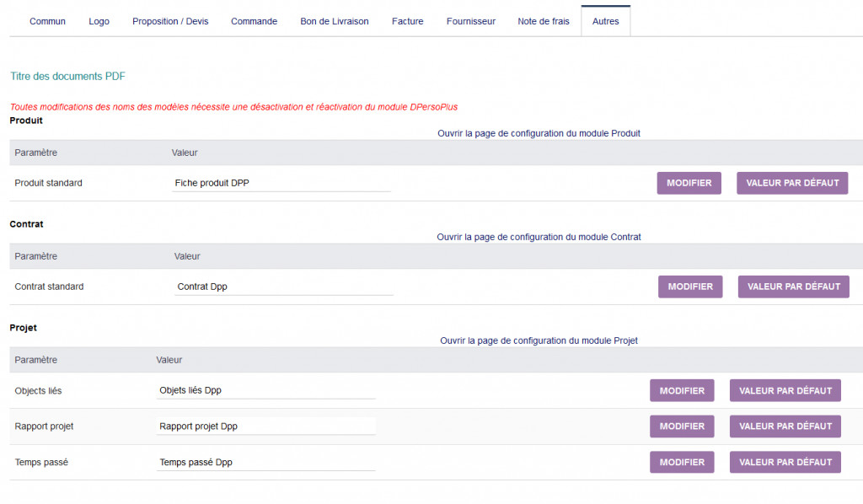Open Projet module configuration page link
The height and width of the screenshot is (504, 863).
click(x=539, y=340)
